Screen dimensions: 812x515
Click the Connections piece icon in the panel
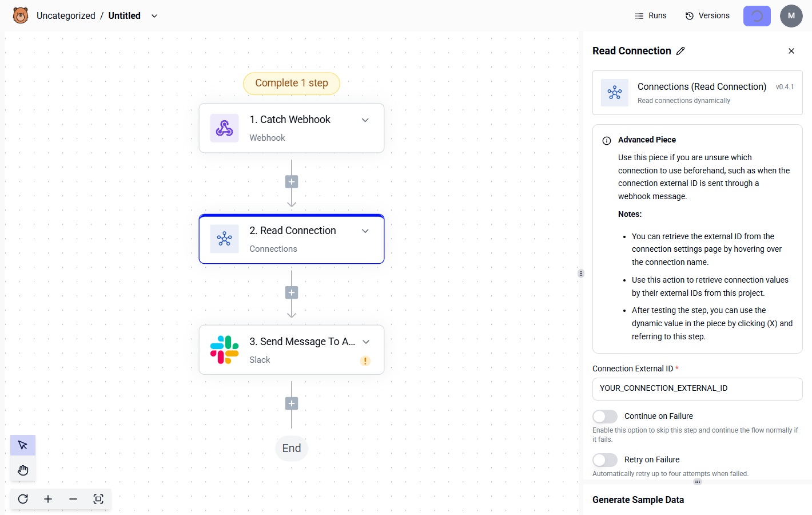pyautogui.click(x=615, y=92)
